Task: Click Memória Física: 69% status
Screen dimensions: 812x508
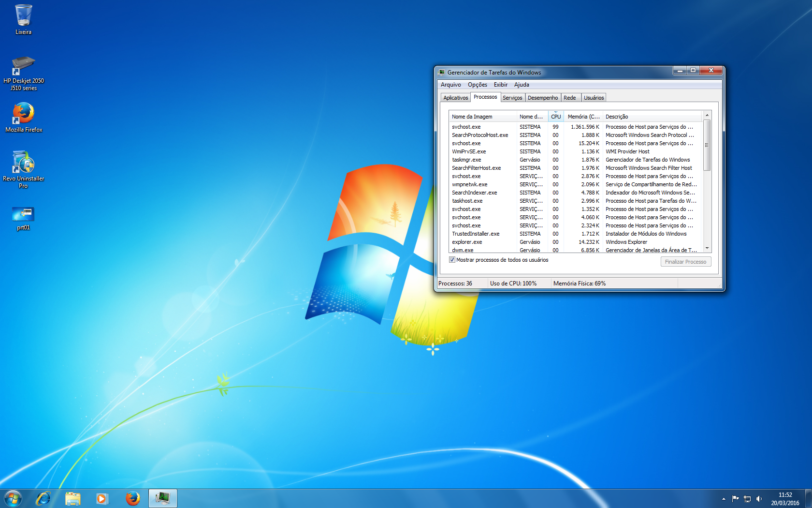Action: pos(580,284)
